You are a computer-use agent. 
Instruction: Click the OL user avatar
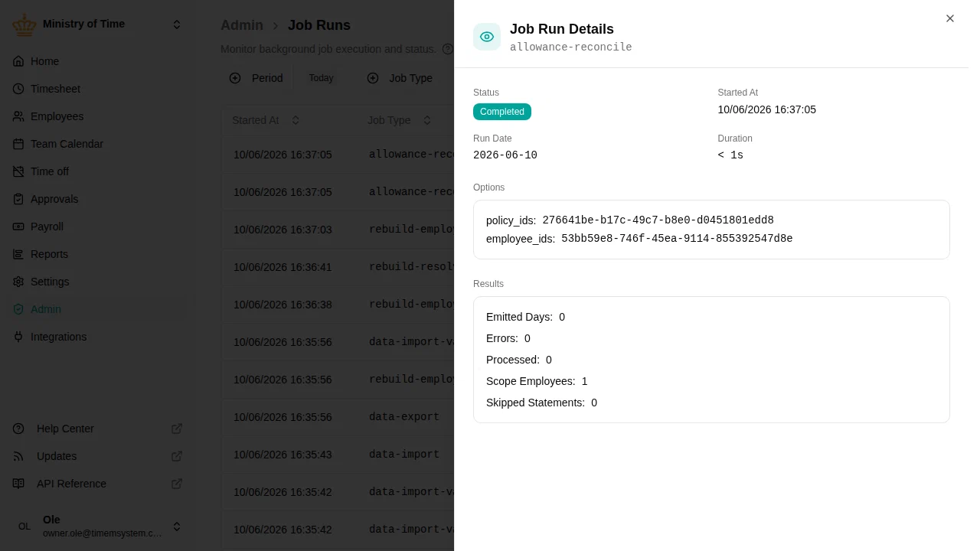24,527
